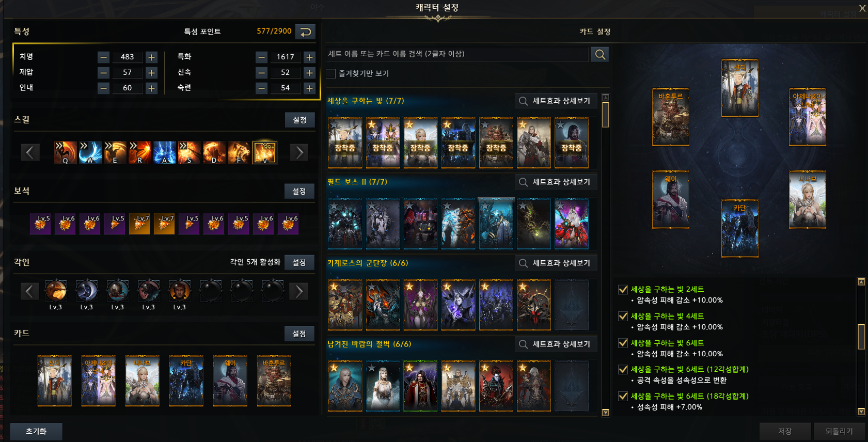Open the 스킬 설정 button

tap(299, 120)
